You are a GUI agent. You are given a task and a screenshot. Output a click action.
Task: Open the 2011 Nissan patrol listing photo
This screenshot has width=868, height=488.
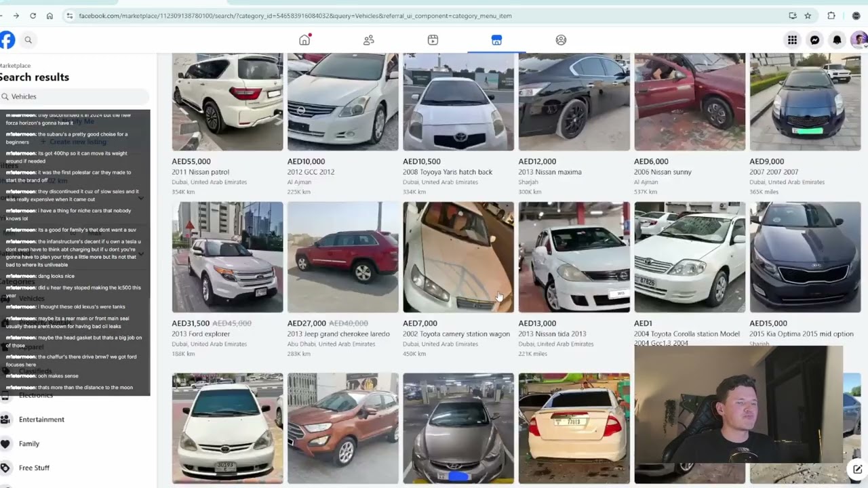(x=227, y=102)
